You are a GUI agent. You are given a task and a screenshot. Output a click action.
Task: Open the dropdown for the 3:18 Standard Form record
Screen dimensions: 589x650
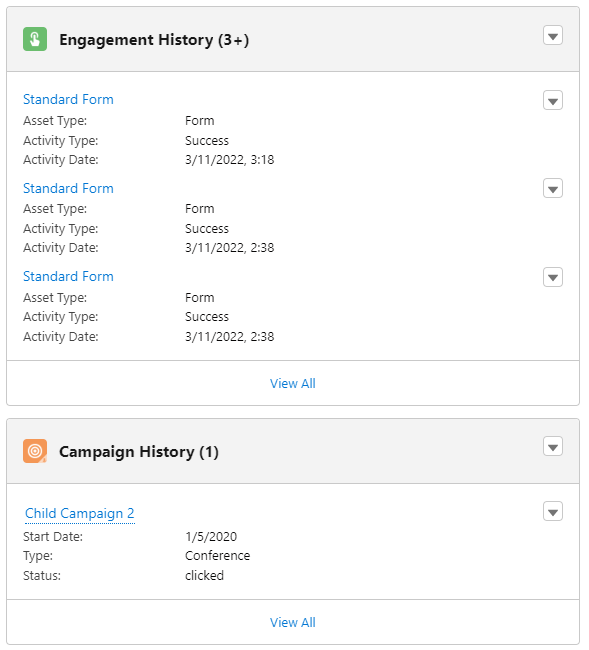553,100
